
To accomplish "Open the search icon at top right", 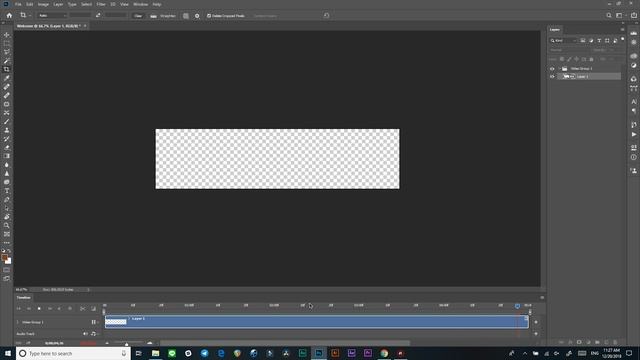I will coord(609,16).
